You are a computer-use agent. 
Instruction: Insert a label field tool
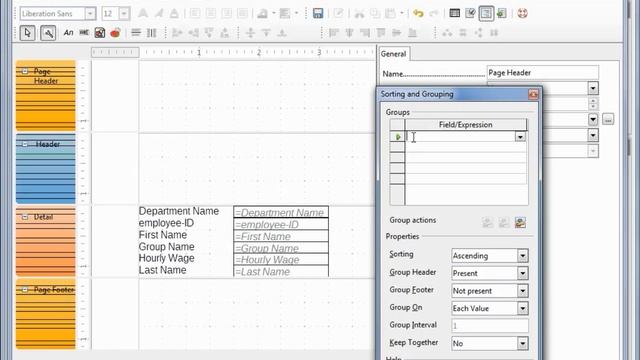68,33
